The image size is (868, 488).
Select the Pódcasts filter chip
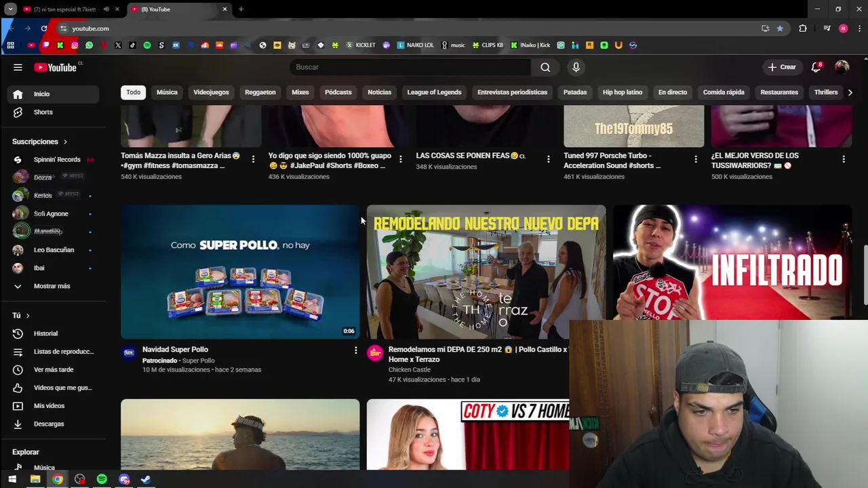(338, 92)
